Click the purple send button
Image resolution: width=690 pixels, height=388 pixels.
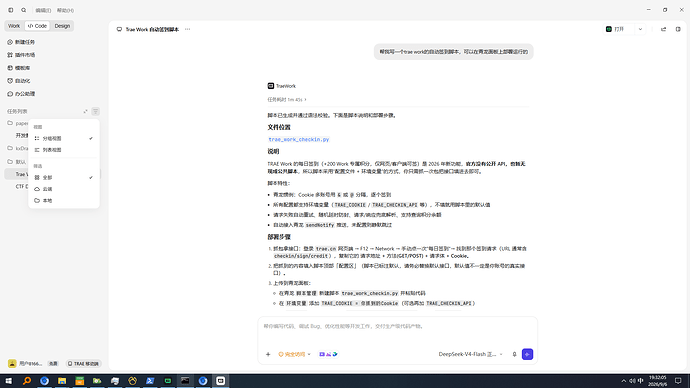(x=527, y=354)
